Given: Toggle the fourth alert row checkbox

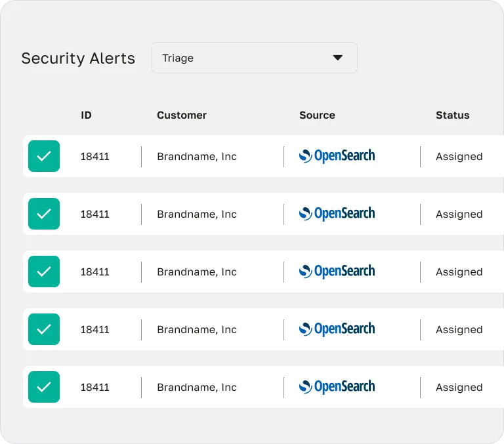Looking at the screenshot, I should [x=44, y=329].
